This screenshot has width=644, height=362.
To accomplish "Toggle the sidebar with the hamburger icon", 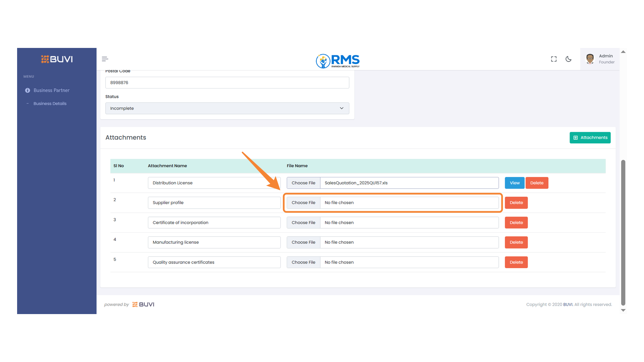I will (105, 59).
